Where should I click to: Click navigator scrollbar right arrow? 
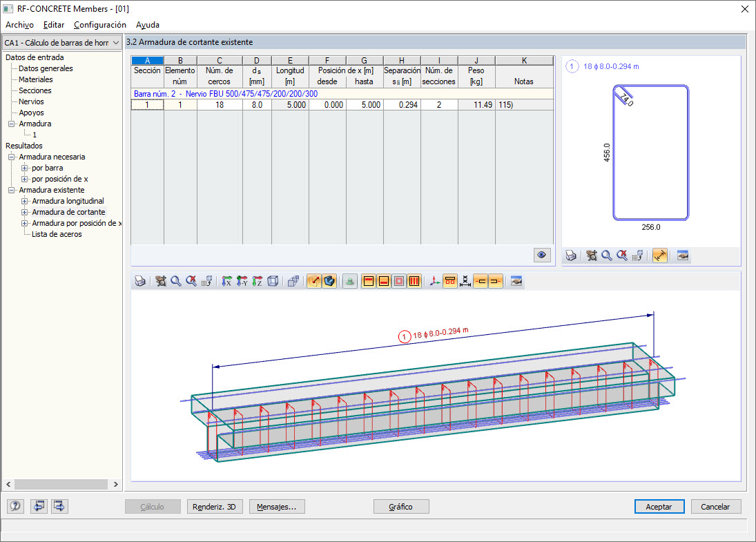click(x=116, y=484)
